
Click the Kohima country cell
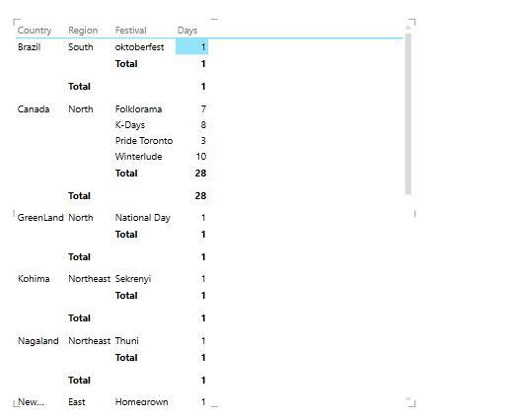[x=34, y=279]
